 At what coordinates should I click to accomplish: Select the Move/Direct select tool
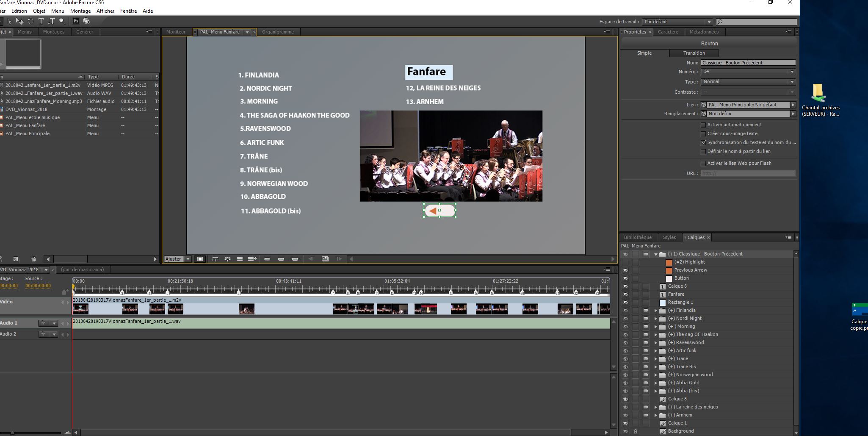pos(20,21)
